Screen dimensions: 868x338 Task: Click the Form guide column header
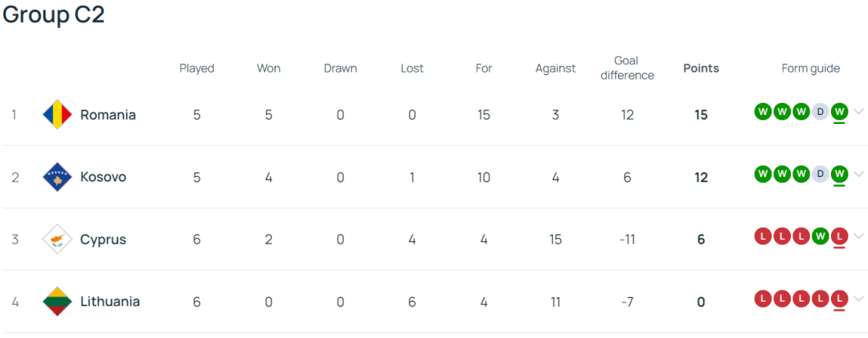coord(810,68)
